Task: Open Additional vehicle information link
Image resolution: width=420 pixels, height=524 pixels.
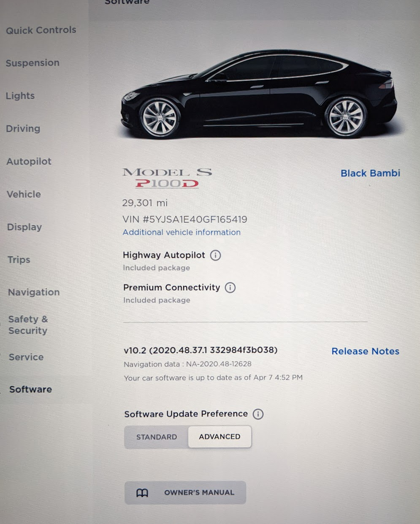Action: (x=182, y=232)
